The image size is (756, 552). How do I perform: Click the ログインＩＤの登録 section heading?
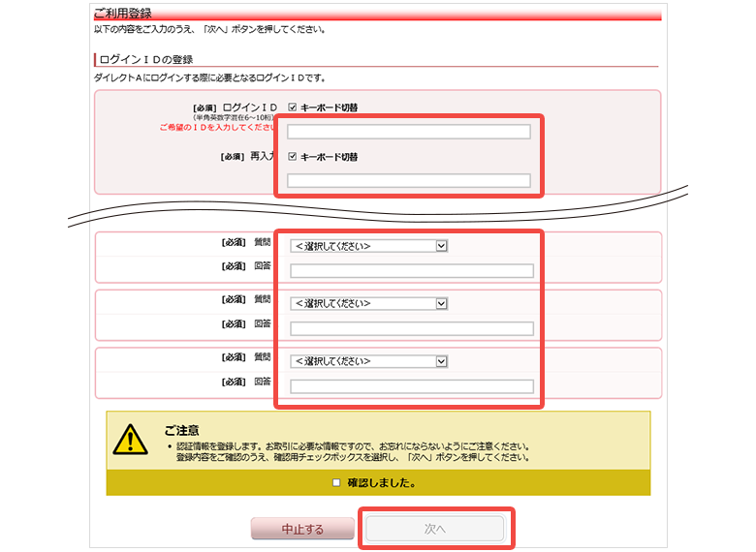tap(146, 60)
